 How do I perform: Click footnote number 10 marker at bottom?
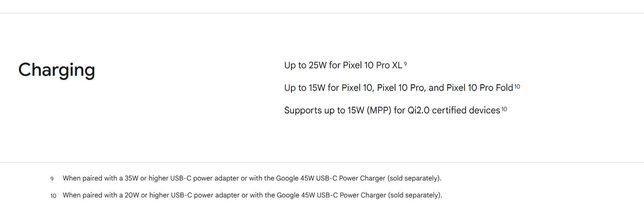[53, 196]
